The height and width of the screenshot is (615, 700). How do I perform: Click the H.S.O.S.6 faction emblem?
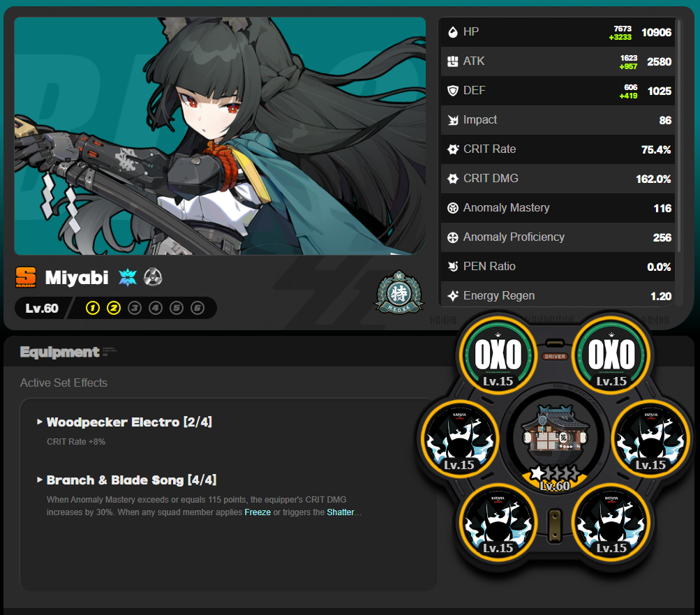coord(399,292)
